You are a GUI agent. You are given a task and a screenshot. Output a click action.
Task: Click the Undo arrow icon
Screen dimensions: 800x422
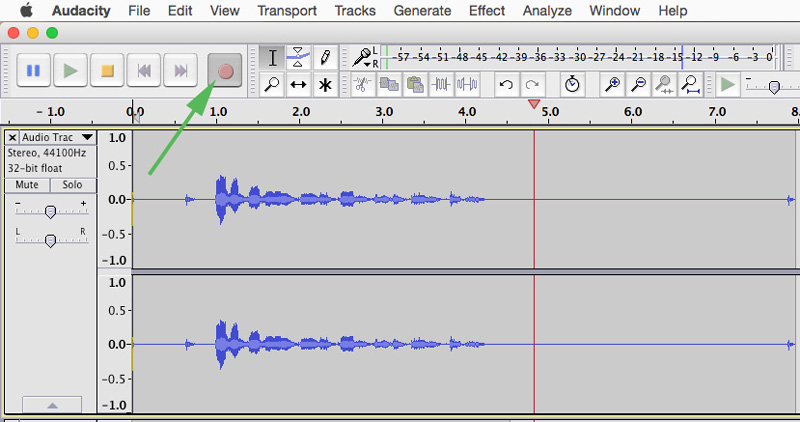pos(507,85)
